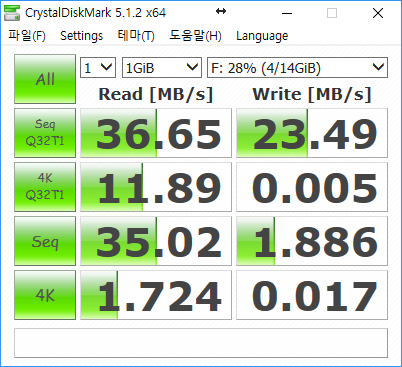Open the 파일(F) menu
The height and width of the screenshot is (367, 402).
[27, 36]
